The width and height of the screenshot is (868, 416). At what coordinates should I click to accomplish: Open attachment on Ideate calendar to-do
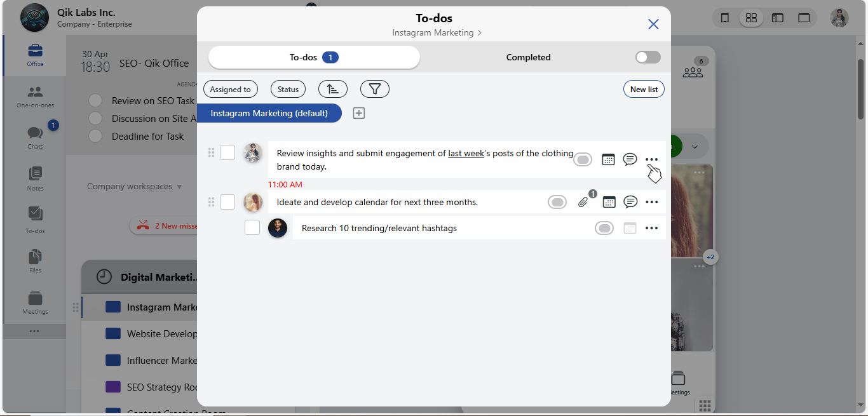(x=583, y=202)
